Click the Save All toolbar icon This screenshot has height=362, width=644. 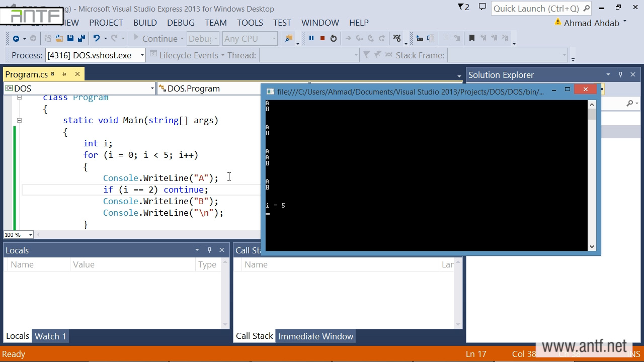tap(81, 38)
